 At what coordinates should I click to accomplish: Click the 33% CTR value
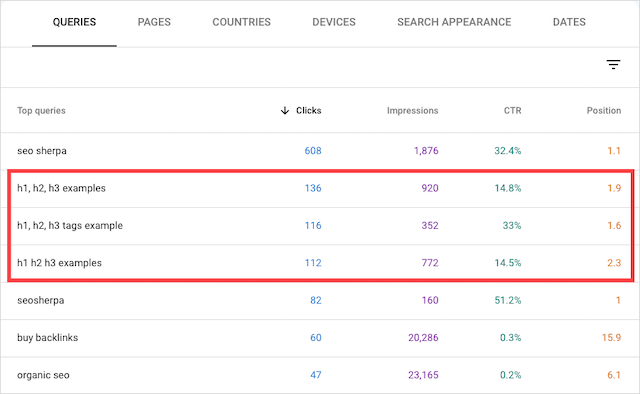tap(512, 225)
